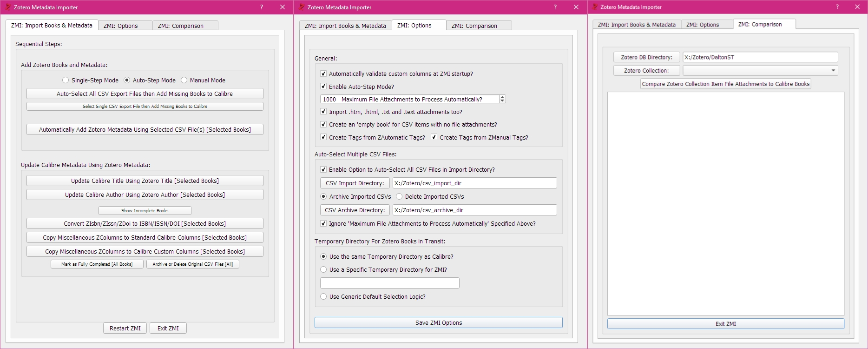The image size is (868, 349).
Task: Increase Maximum File Attachments with up arrow
Action: 502,97
